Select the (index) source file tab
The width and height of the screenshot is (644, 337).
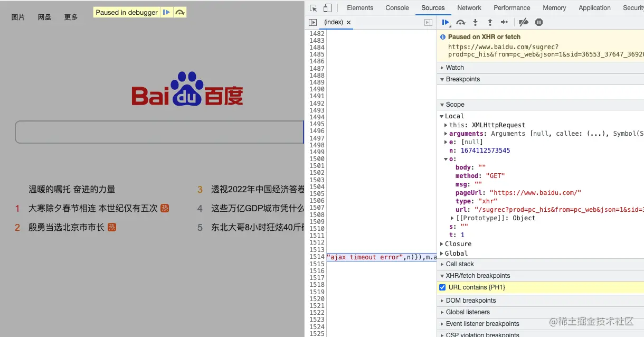tap(334, 22)
